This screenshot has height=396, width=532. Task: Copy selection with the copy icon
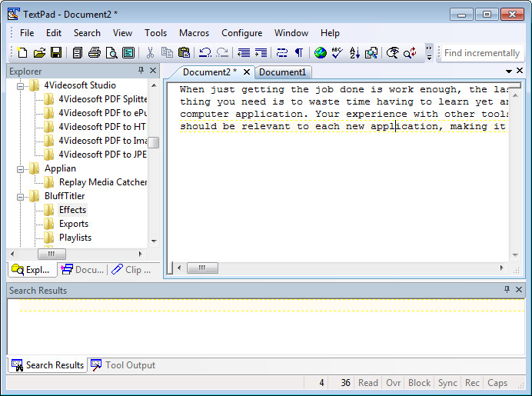click(167, 52)
